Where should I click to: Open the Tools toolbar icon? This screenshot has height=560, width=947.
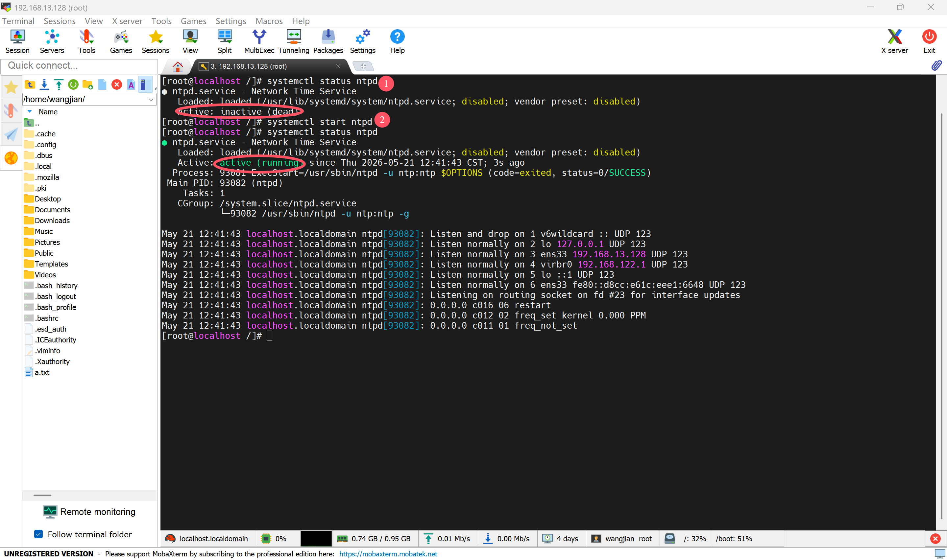[x=86, y=41]
